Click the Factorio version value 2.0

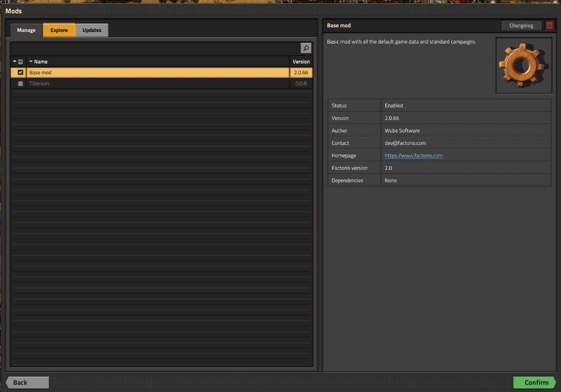point(388,168)
